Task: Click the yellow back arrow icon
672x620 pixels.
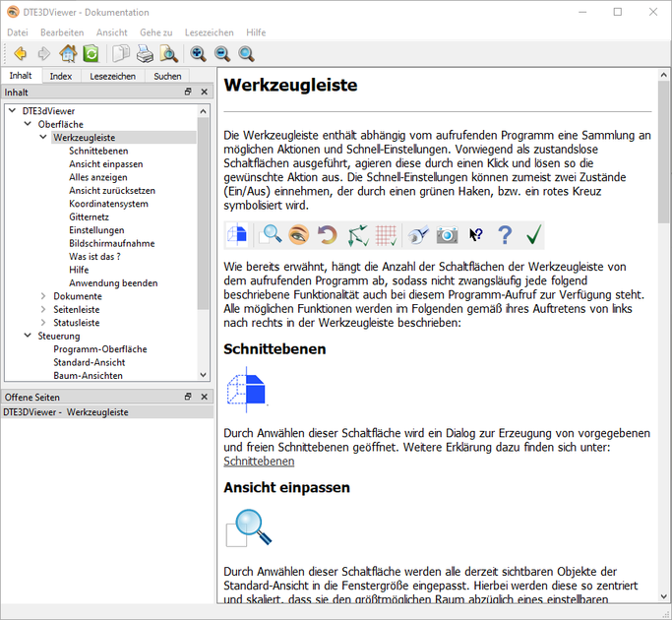Action: [x=19, y=53]
